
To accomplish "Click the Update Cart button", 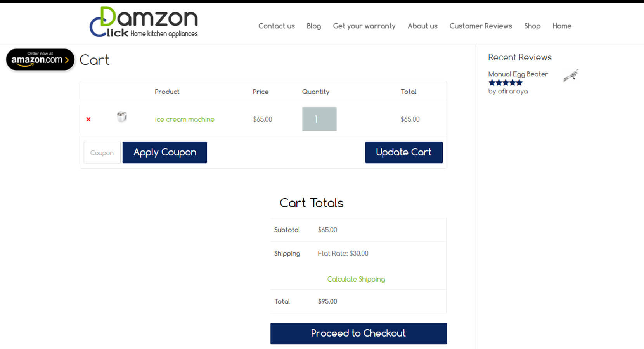I will pyautogui.click(x=404, y=152).
